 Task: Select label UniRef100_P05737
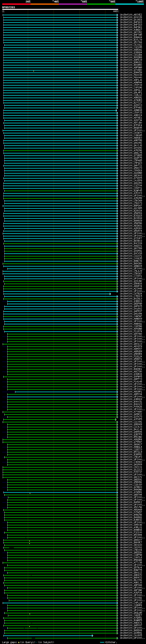pyautogui.click(x=131, y=472)
